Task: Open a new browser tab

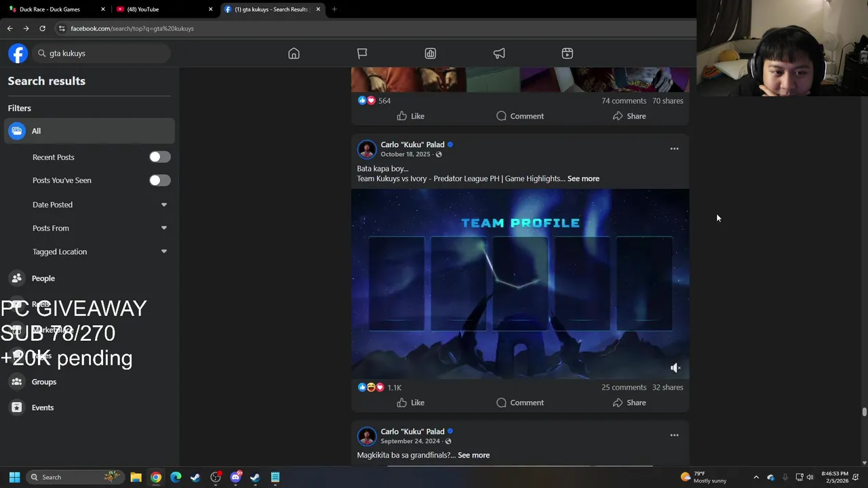Action: (x=334, y=9)
